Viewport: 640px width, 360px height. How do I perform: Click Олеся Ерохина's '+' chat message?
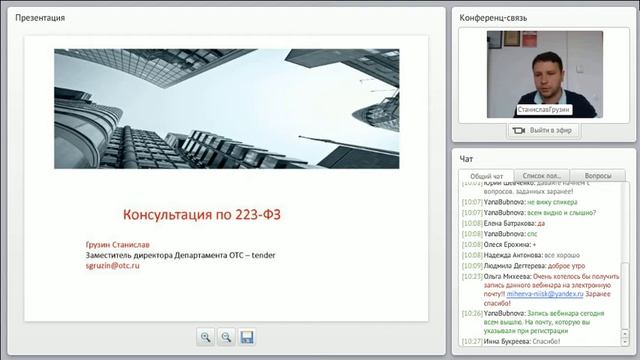pos(499,244)
